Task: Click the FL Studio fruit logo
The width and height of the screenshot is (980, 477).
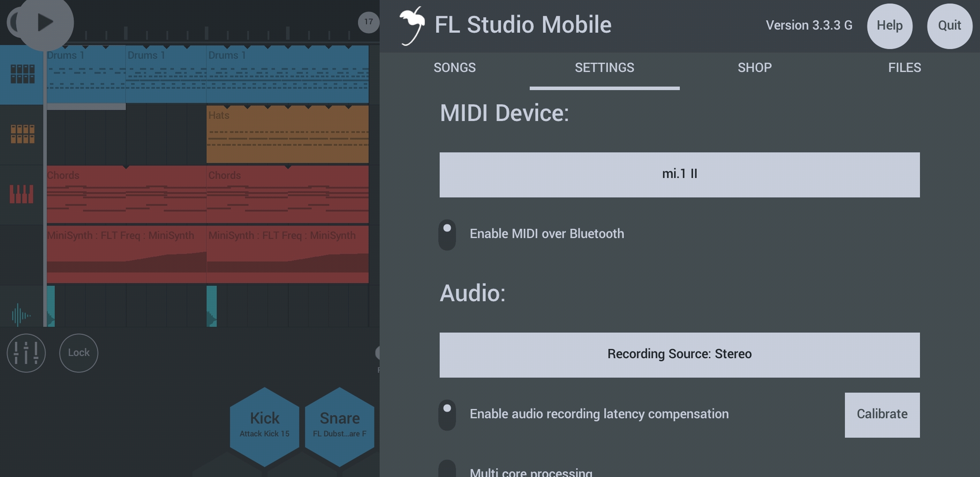Action: tap(412, 26)
